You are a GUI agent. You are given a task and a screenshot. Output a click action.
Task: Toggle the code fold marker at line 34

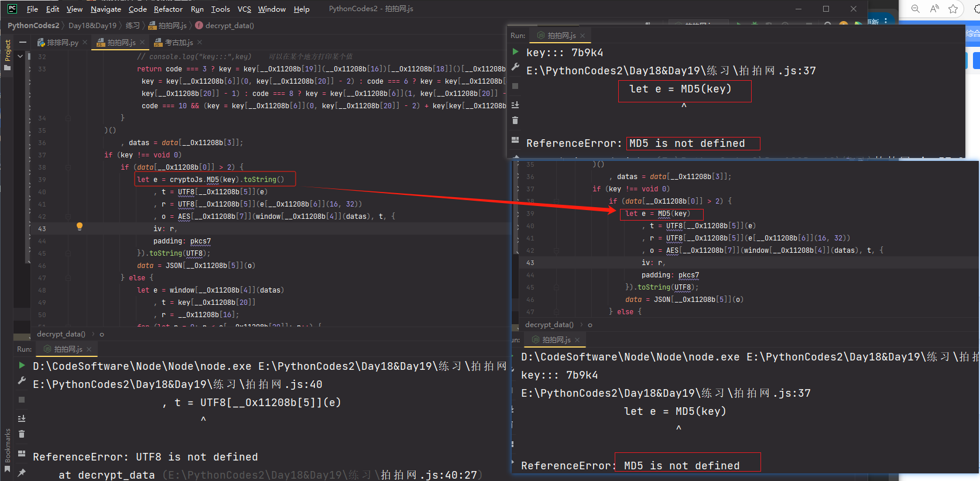coord(68,118)
